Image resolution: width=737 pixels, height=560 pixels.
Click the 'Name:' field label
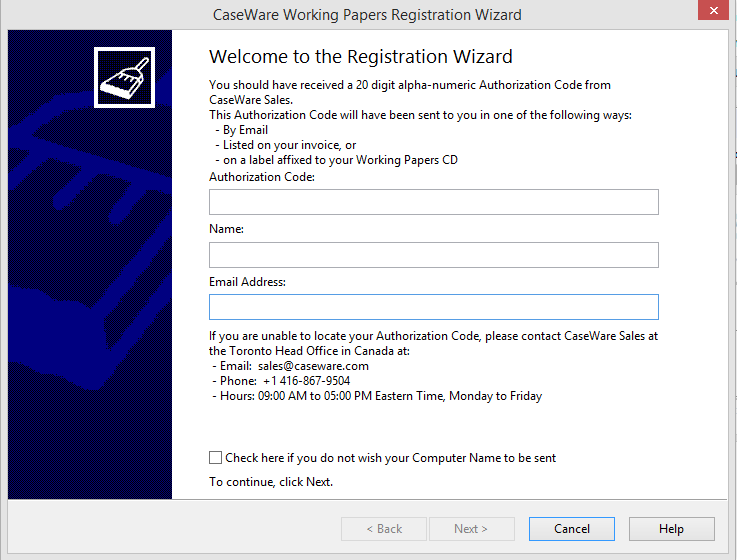(x=227, y=229)
